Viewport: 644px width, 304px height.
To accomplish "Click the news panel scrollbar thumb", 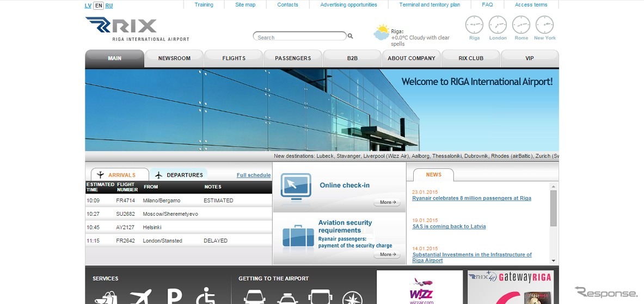I will 553,208.
